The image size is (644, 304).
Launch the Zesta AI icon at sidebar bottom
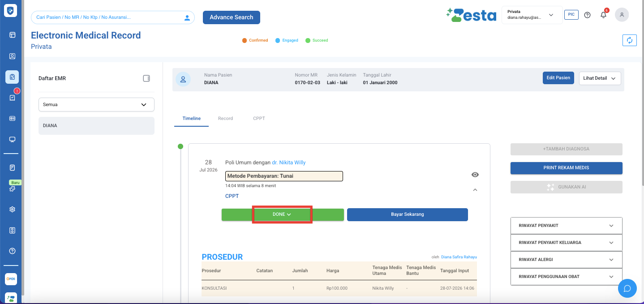point(11,298)
